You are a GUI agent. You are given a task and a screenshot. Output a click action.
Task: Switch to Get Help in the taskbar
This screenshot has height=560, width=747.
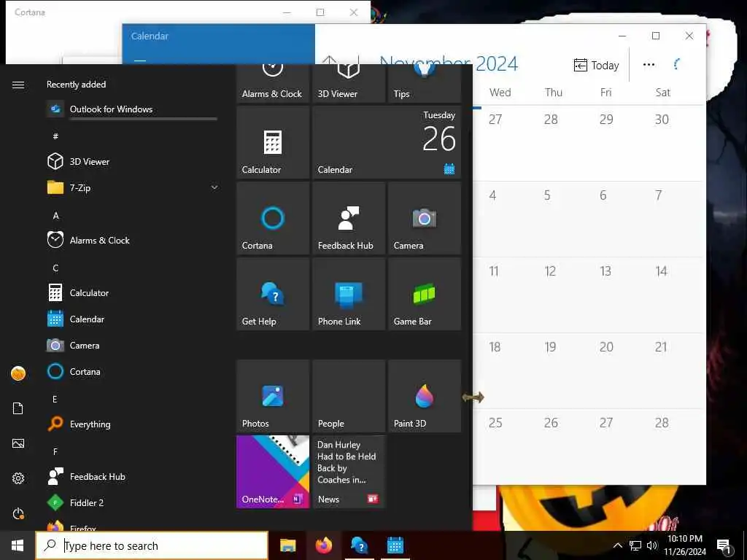(359, 545)
